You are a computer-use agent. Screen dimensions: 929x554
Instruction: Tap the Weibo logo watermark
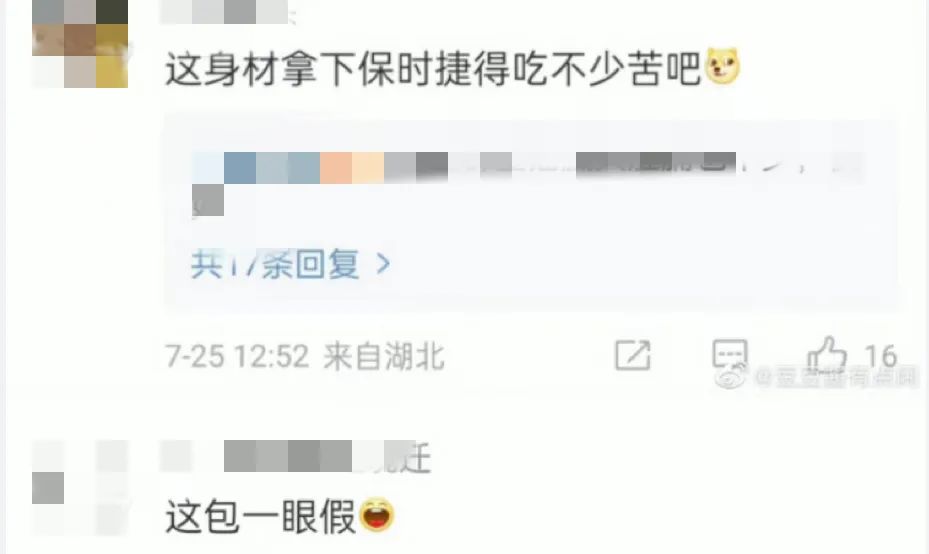732,377
